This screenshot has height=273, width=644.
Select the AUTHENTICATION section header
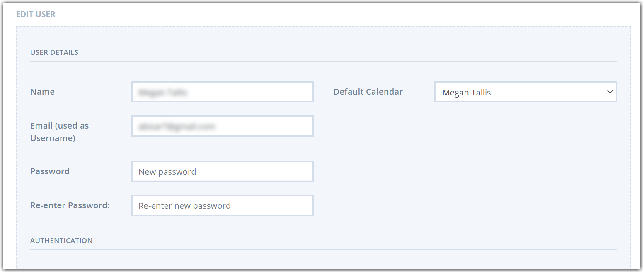click(x=61, y=241)
